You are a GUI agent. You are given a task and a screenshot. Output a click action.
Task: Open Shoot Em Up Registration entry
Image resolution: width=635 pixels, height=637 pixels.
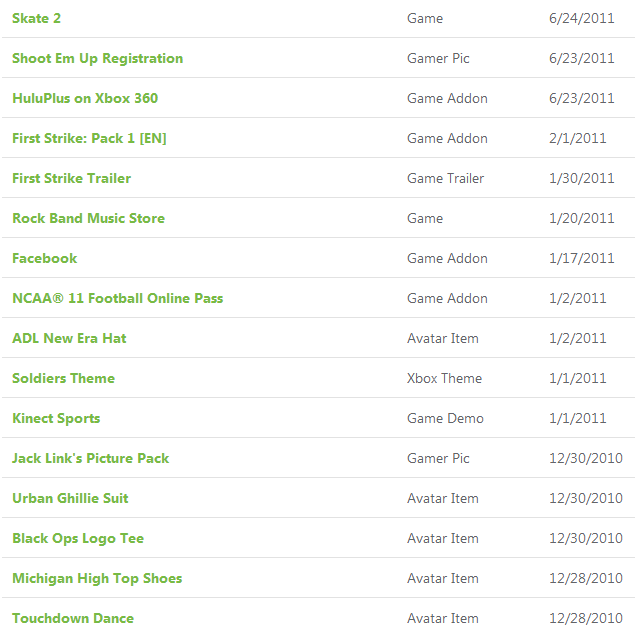98,58
